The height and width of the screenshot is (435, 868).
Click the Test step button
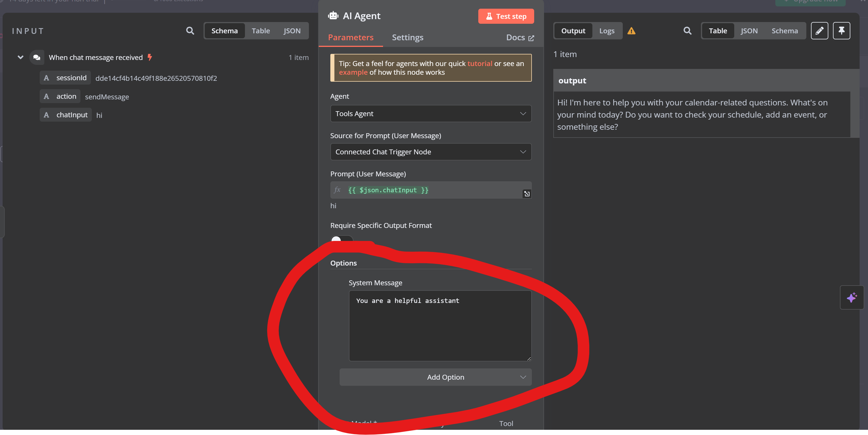point(506,16)
